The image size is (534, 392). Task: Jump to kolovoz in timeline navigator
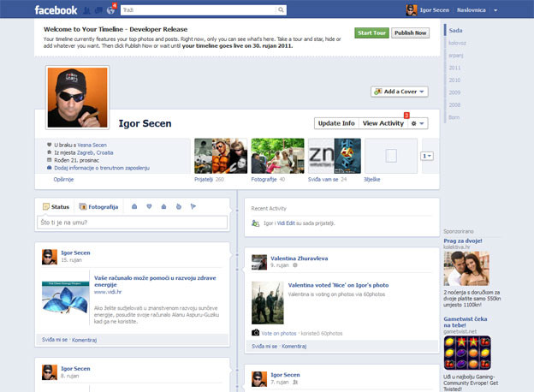tap(457, 43)
